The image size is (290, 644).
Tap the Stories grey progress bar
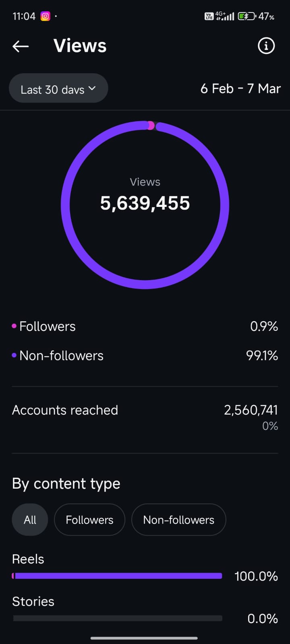[118, 618]
